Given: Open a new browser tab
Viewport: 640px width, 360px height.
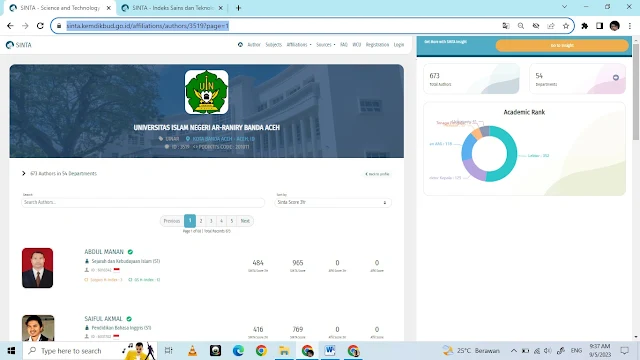Looking at the screenshot, I should [x=238, y=8].
